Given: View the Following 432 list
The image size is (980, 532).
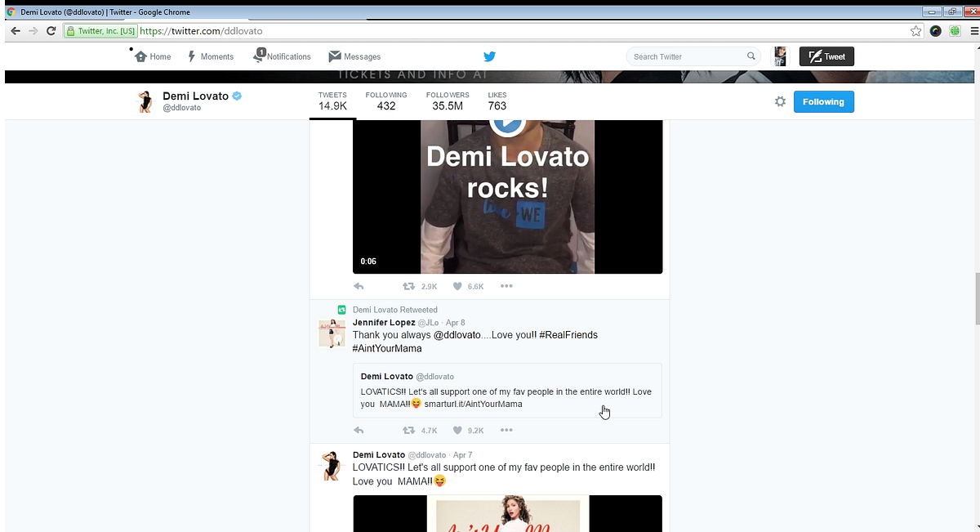Looking at the screenshot, I should (386, 101).
